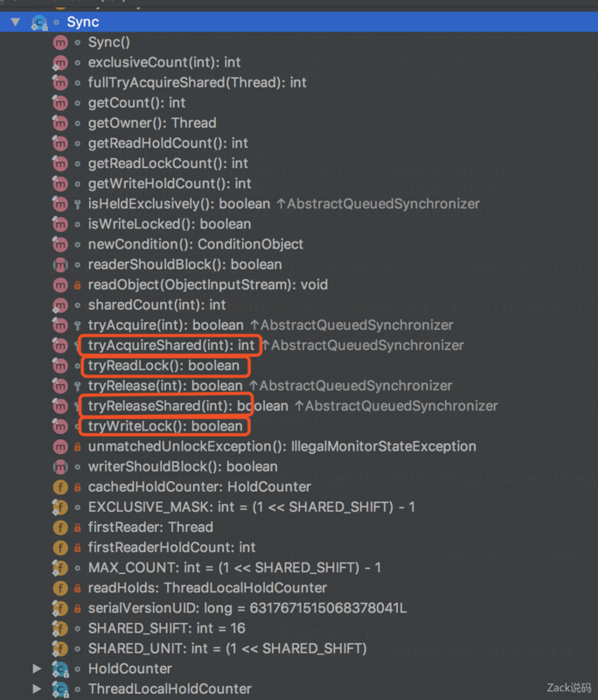
Task: Click method icon next to getOwner()
Action: [x=60, y=123]
